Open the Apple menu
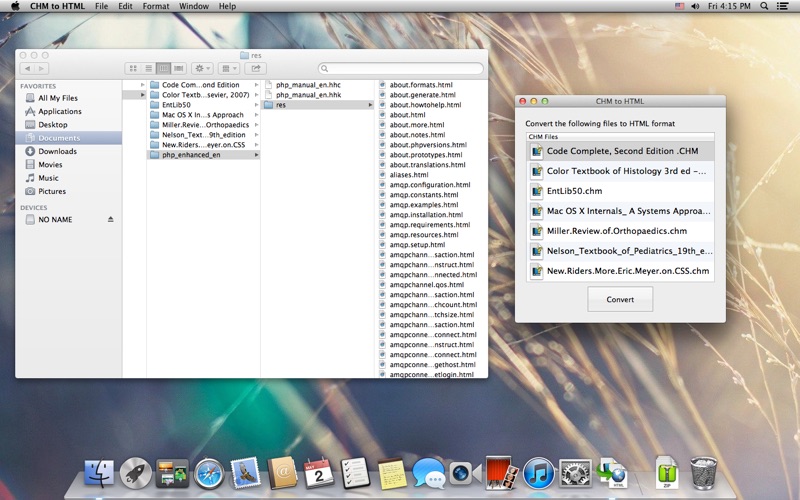 tap(15, 6)
